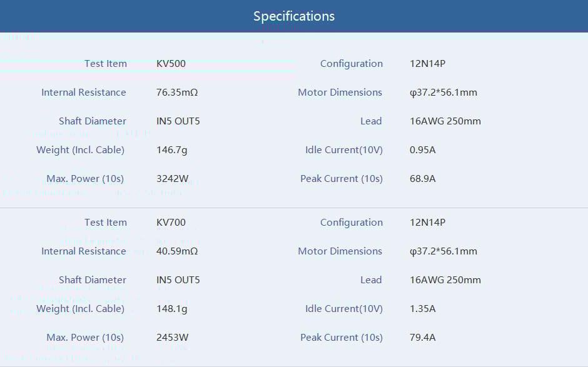Click the KV700 test item value
The height and width of the screenshot is (367, 588).
click(171, 223)
